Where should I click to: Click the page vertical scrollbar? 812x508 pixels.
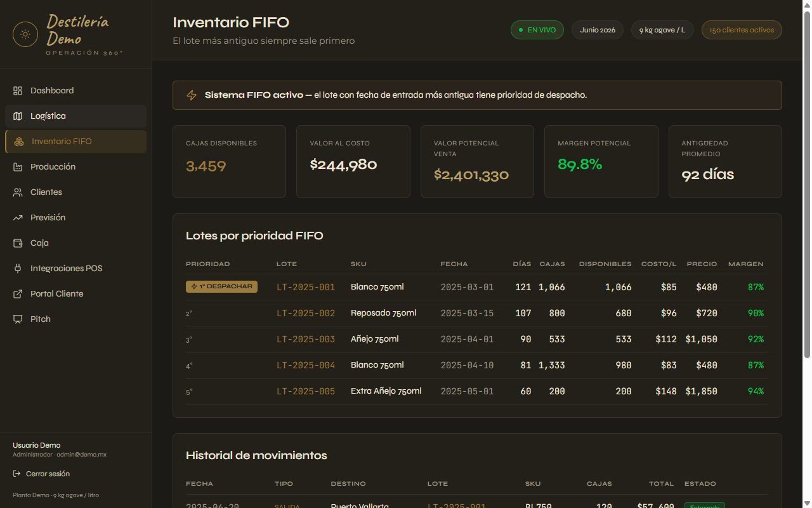[807, 184]
